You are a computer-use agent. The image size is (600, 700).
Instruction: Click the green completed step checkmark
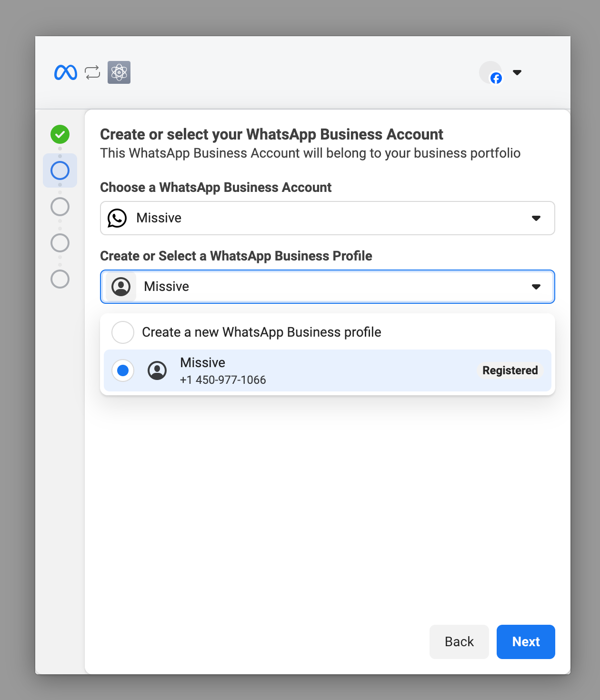60,134
